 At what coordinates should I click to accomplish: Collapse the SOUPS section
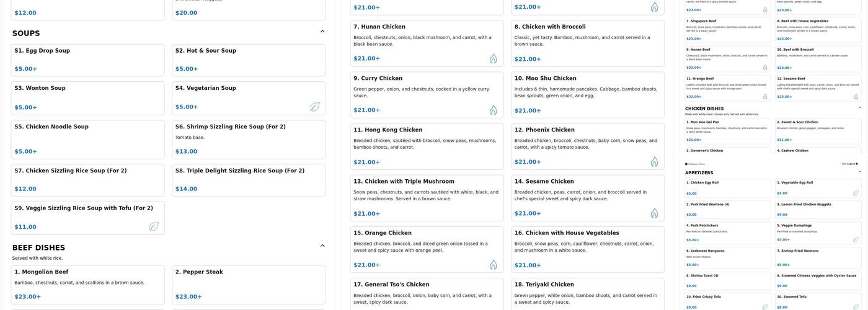[322, 32]
